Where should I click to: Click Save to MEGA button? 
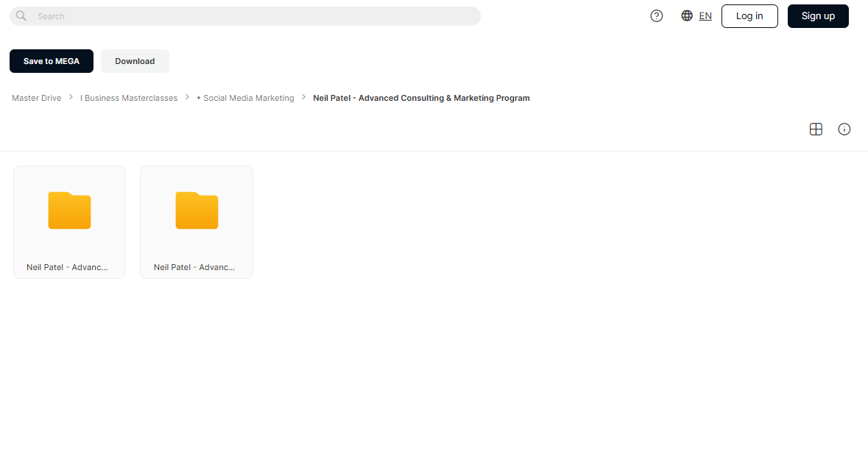[x=52, y=61]
